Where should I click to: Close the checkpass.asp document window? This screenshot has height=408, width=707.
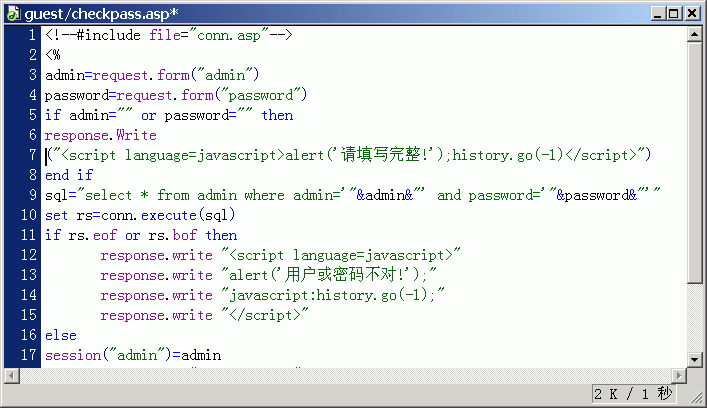[692, 14]
